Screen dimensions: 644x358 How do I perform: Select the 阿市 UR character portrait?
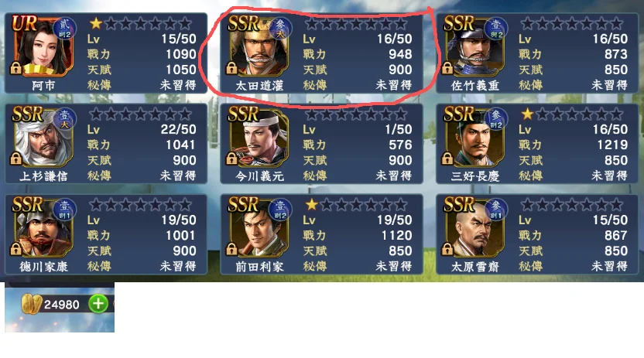point(43,46)
